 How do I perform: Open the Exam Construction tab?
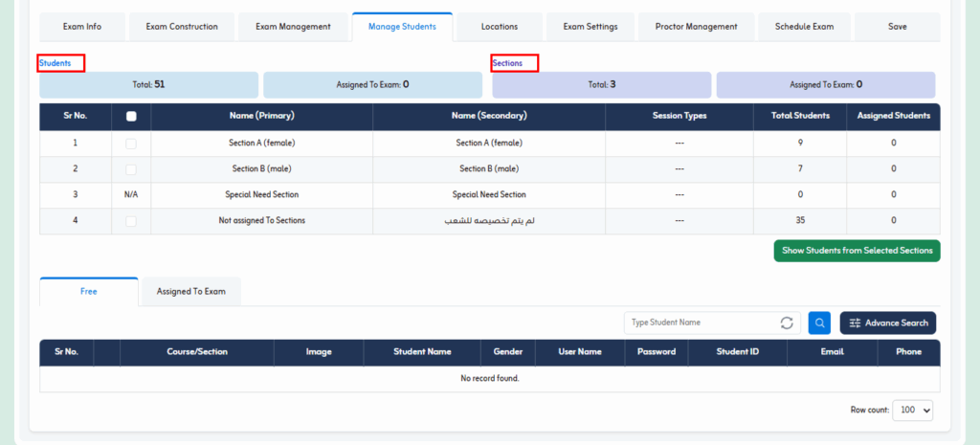(x=182, y=27)
